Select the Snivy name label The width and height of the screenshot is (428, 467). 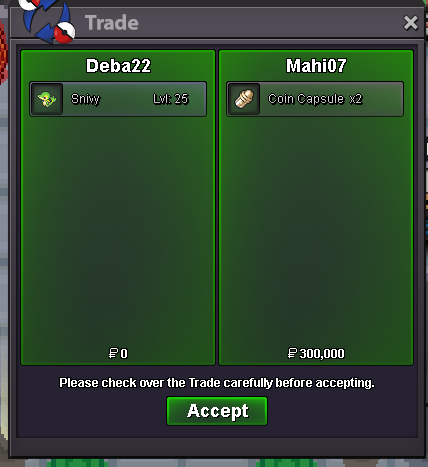pos(85,99)
